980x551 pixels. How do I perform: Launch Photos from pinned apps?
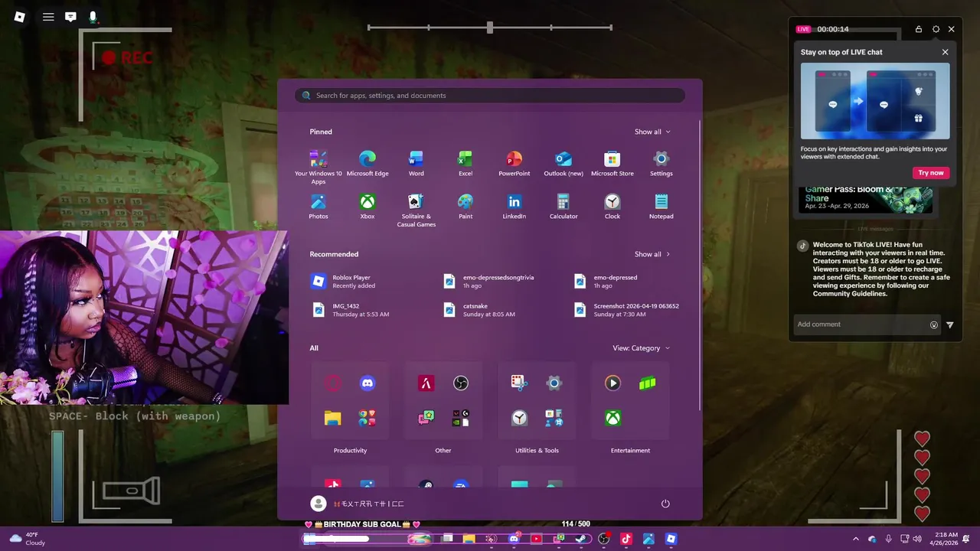coord(318,207)
